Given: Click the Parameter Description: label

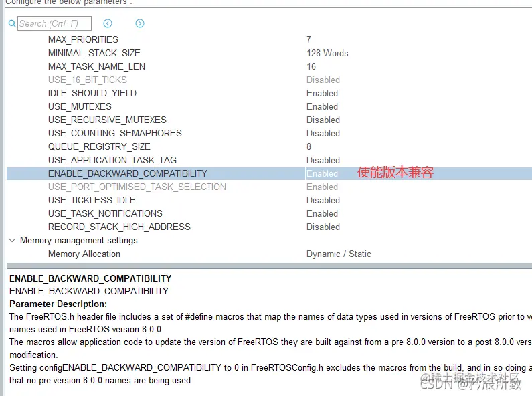Looking at the screenshot, I should tap(58, 304).
